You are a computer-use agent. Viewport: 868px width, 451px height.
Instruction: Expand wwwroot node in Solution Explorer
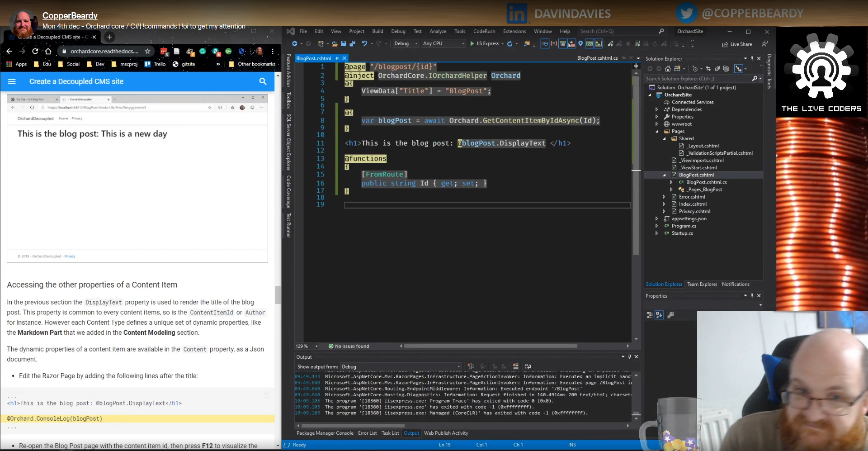click(x=656, y=124)
